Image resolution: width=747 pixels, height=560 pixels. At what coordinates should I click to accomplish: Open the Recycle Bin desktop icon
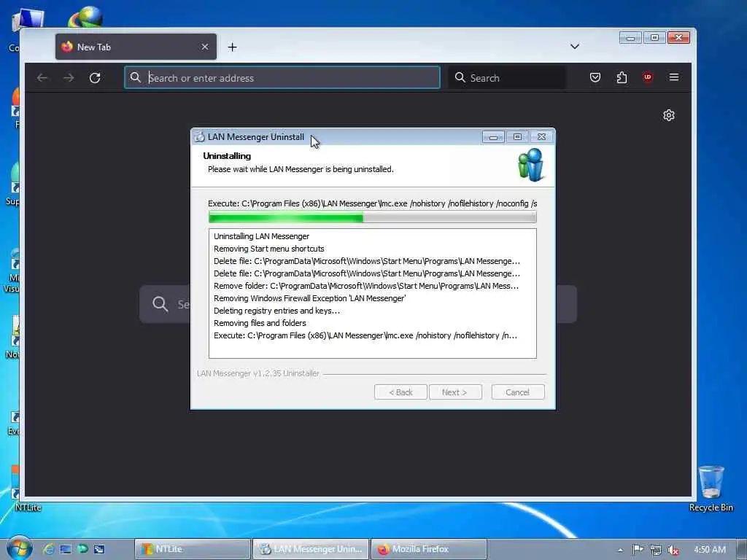click(711, 489)
